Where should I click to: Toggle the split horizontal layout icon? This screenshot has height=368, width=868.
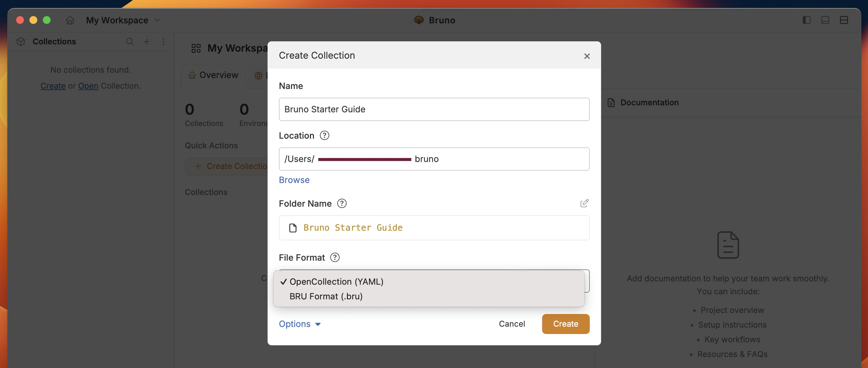point(844,20)
